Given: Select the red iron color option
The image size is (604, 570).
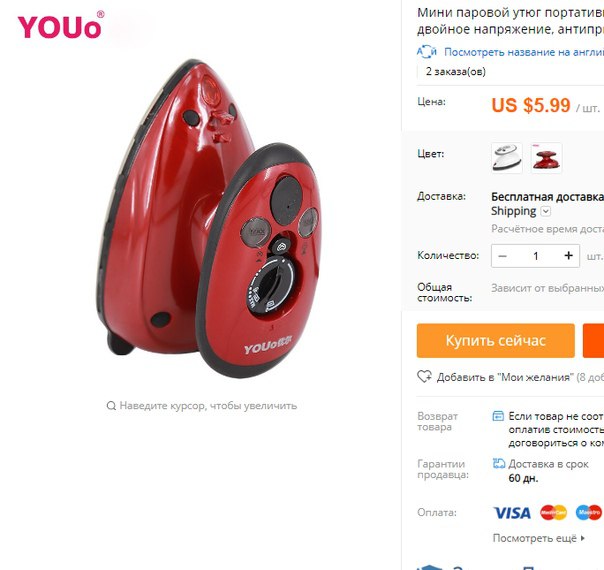Looking at the screenshot, I should [x=546, y=158].
